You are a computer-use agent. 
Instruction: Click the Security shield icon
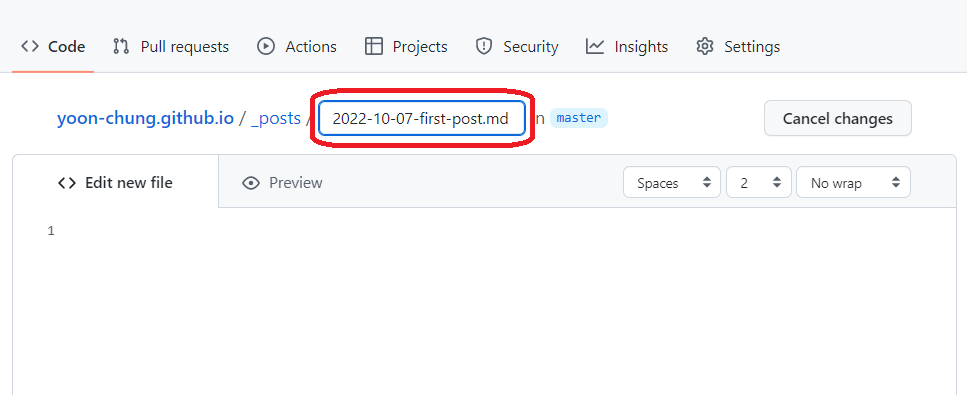pyautogui.click(x=484, y=46)
